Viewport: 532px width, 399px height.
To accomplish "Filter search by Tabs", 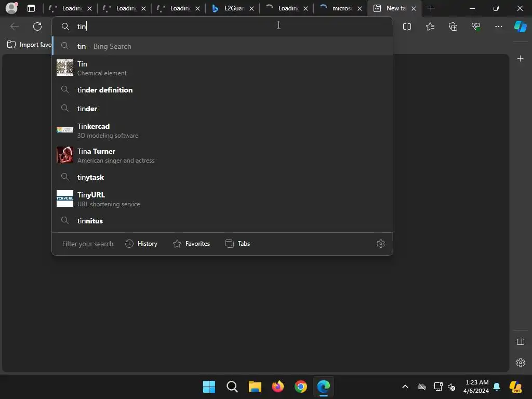I will click(237, 244).
